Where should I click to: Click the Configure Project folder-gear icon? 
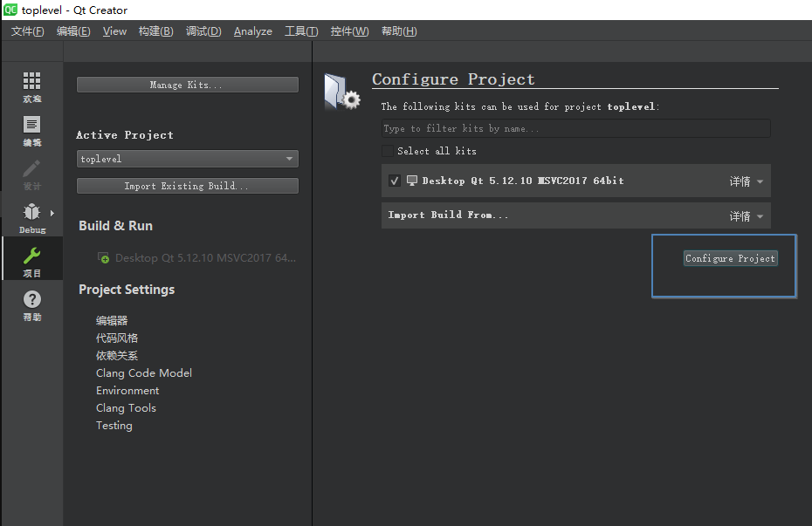(x=341, y=92)
